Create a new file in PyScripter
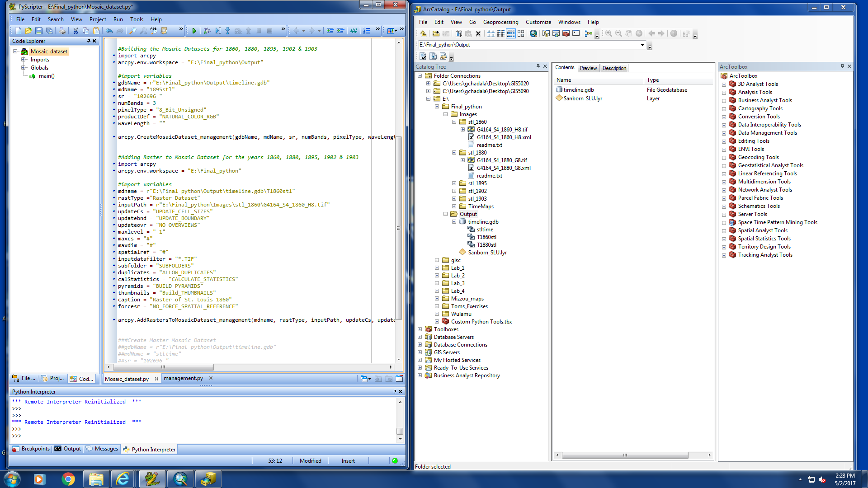 tap(18, 31)
